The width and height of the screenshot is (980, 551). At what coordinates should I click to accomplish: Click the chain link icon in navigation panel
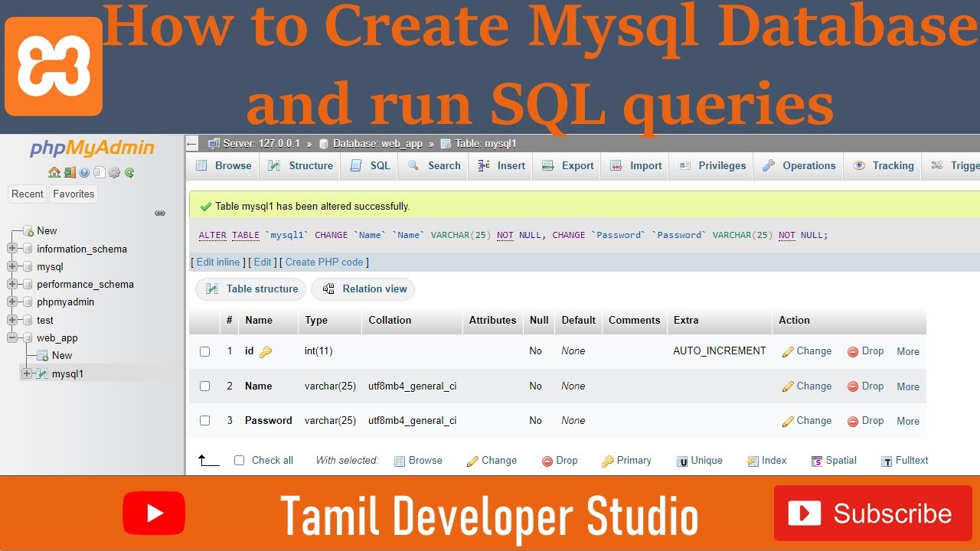[x=160, y=214]
